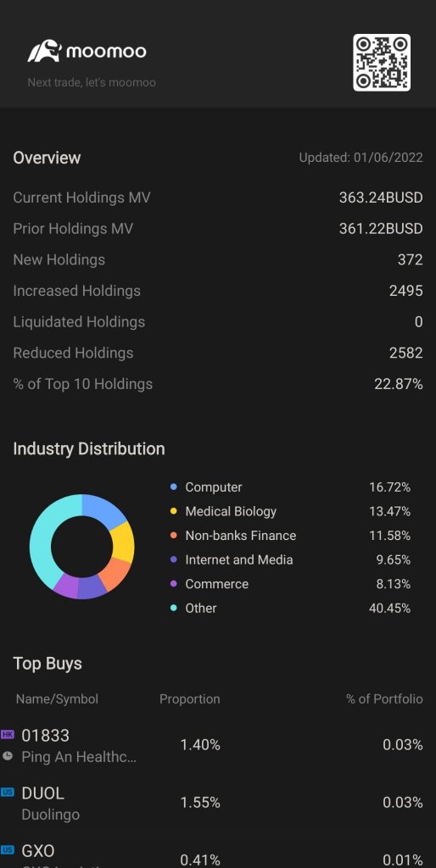436x868 pixels.
Task: Tap the moomoo bull logo
Action: pos(44,52)
